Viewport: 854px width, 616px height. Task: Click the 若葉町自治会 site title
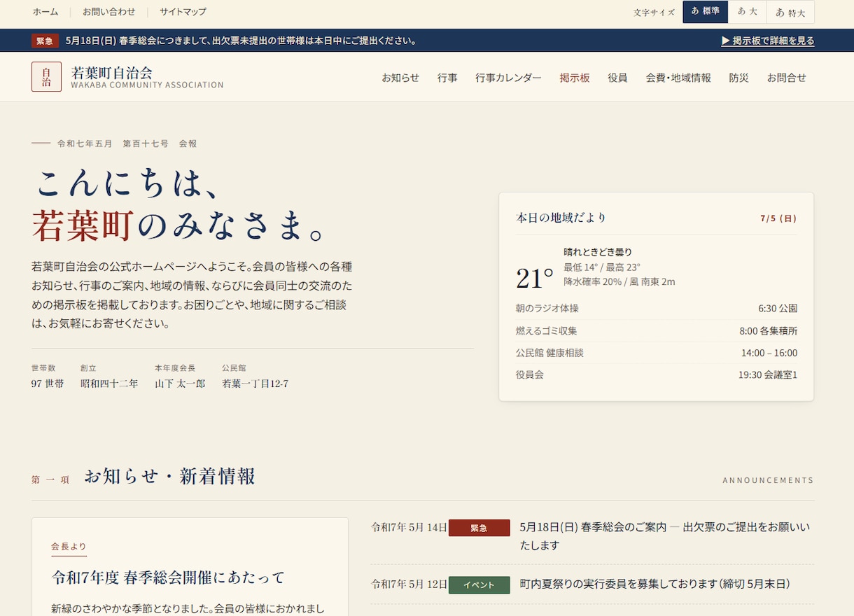(112, 72)
